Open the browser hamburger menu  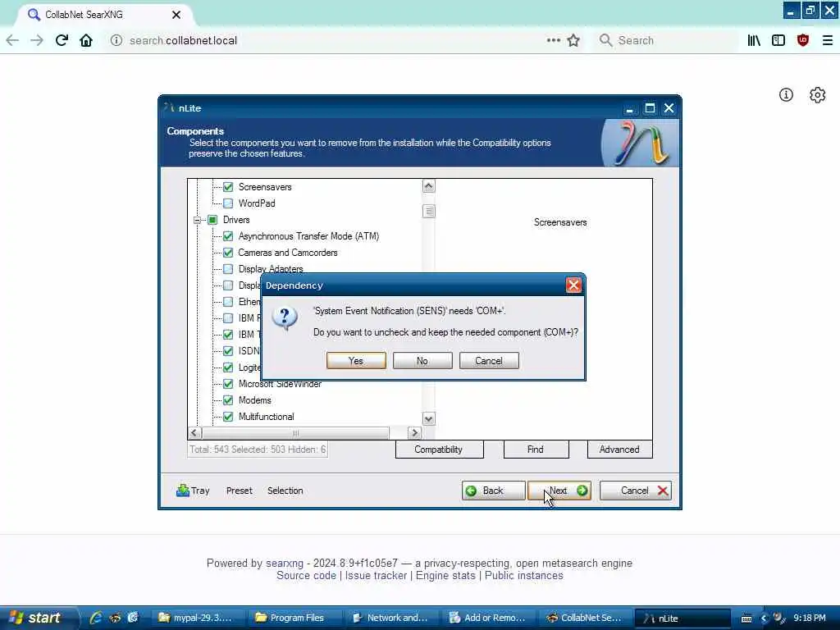pos(828,40)
